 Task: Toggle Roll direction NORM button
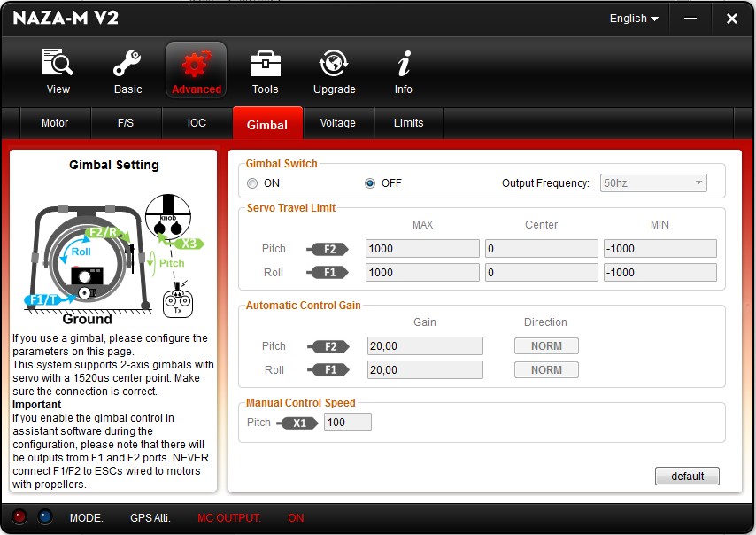click(546, 370)
